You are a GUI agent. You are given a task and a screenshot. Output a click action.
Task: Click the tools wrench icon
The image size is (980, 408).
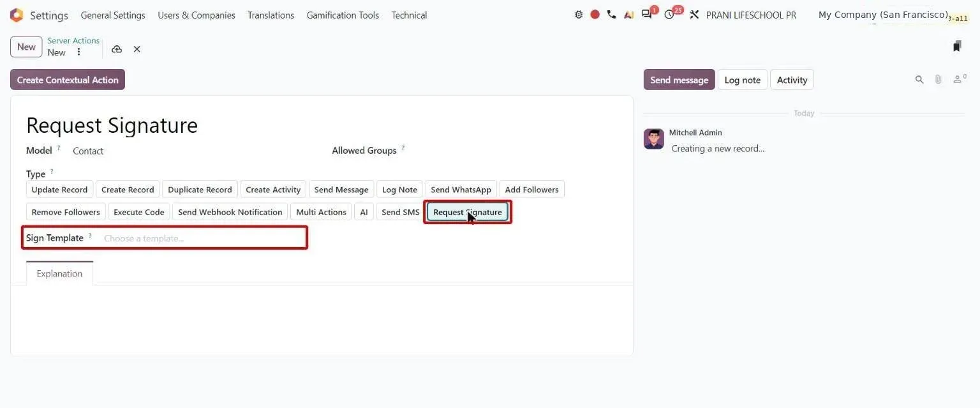tap(695, 15)
